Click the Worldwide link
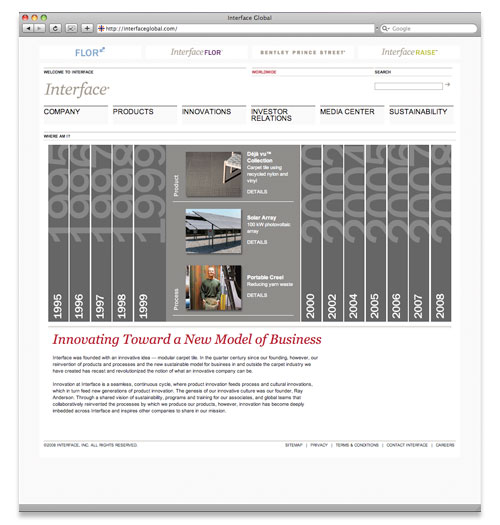 pyautogui.click(x=264, y=72)
